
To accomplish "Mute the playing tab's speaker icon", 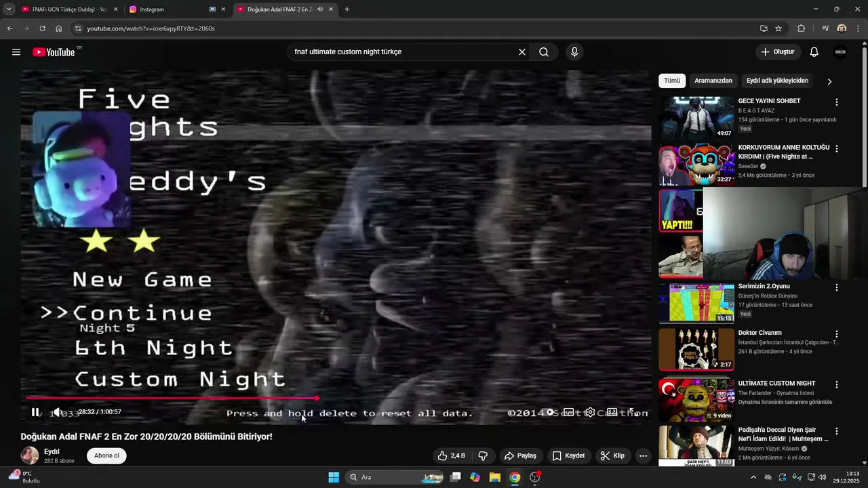I will click(320, 9).
